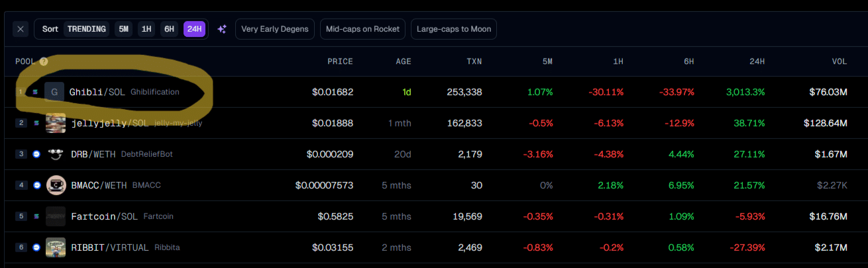The width and height of the screenshot is (868, 268).
Task: Sort by the 1H column header
Action: click(618, 62)
